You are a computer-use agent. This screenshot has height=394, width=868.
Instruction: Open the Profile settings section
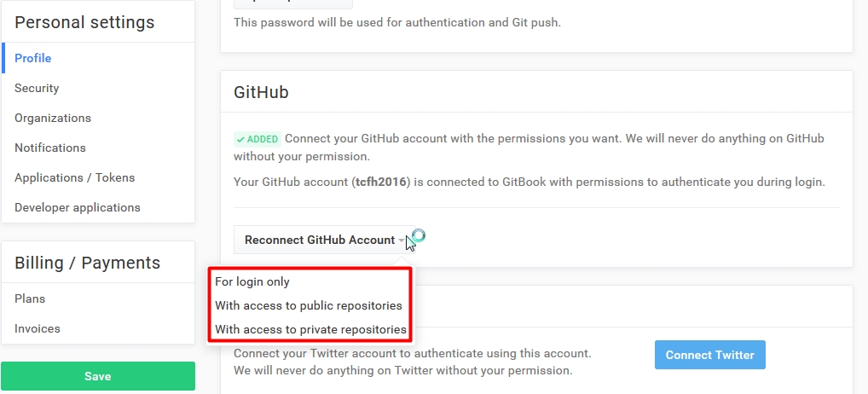coord(33,58)
